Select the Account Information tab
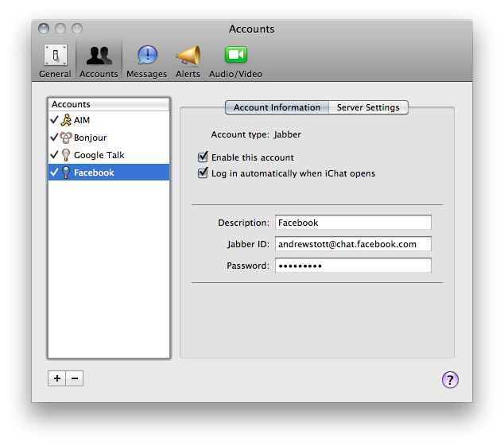 (x=277, y=107)
